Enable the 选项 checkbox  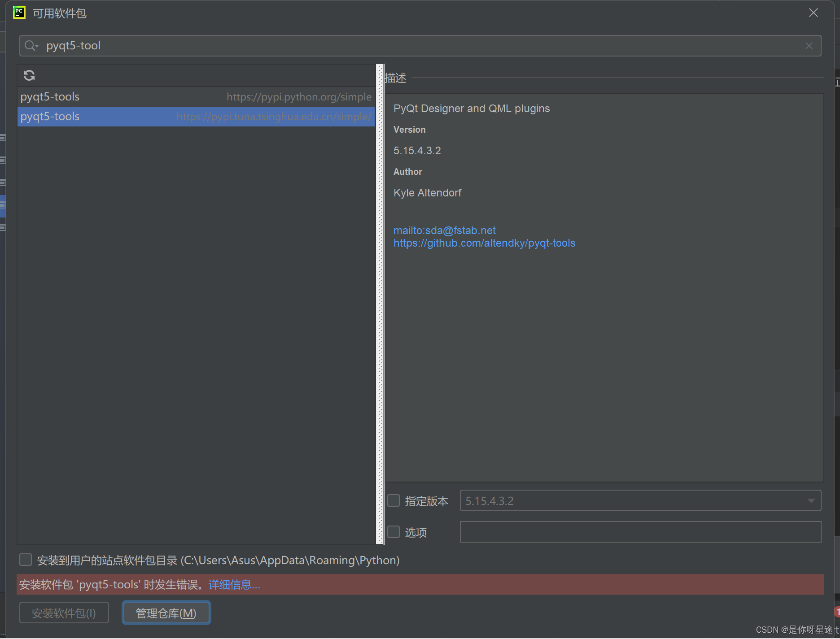394,532
